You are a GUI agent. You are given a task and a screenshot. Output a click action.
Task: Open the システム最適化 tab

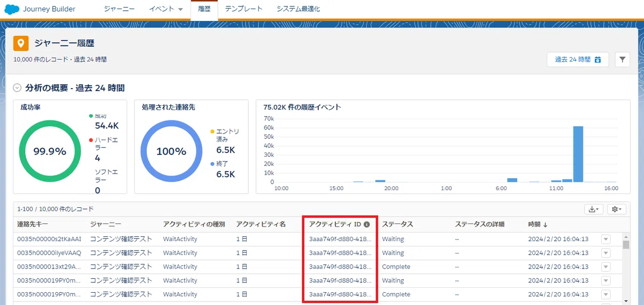click(x=298, y=9)
